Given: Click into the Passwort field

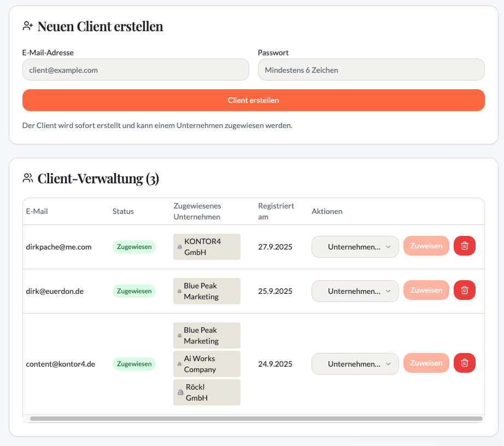Looking at the screenshot, I should click(x=371, y=70).
